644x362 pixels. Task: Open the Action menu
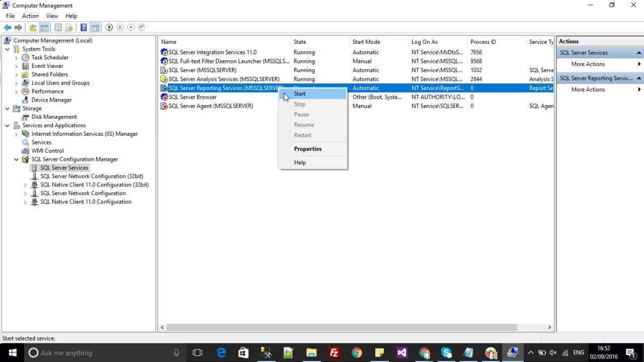30,16
